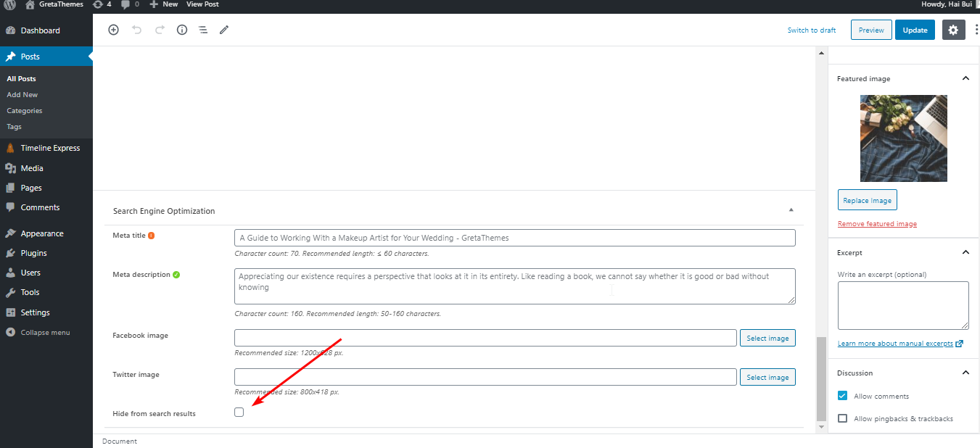Viewport: 980px width, 448px height.
Task: Click Replace Image button
Action: click(867, 200)
